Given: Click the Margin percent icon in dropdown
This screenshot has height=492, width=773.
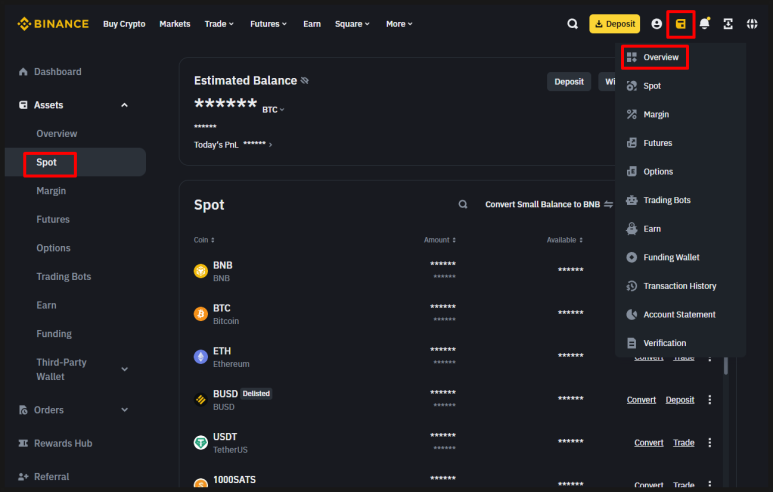Looking at the screenshot, I should coord(632,114).
